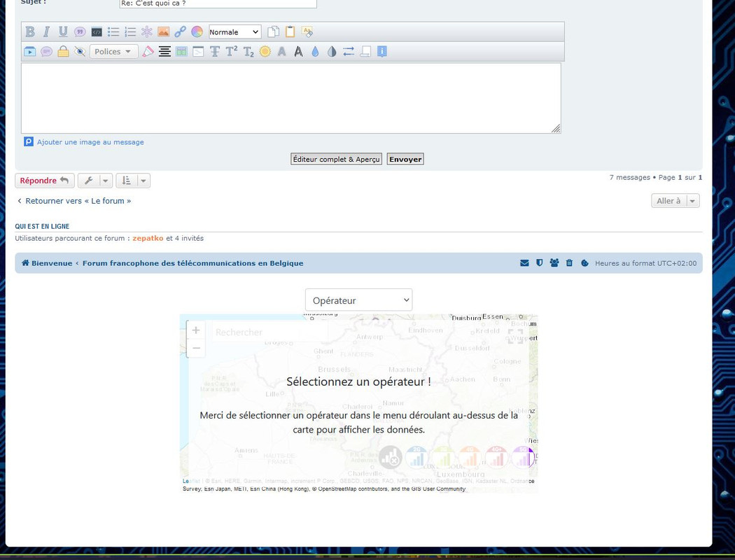Click into the message text area
The height and width of the screenshot is (560, 735).
point(290,98)
